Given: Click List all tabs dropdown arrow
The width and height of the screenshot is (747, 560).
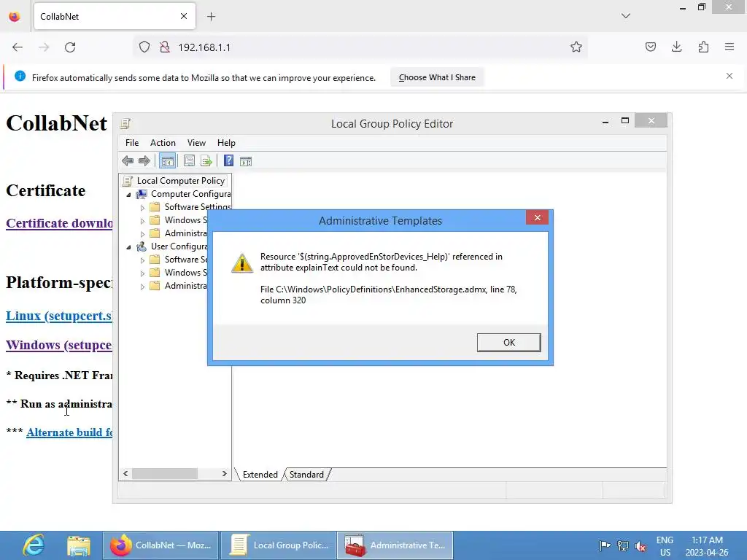Looking at the screenshot, I should [x=626, y=16].
